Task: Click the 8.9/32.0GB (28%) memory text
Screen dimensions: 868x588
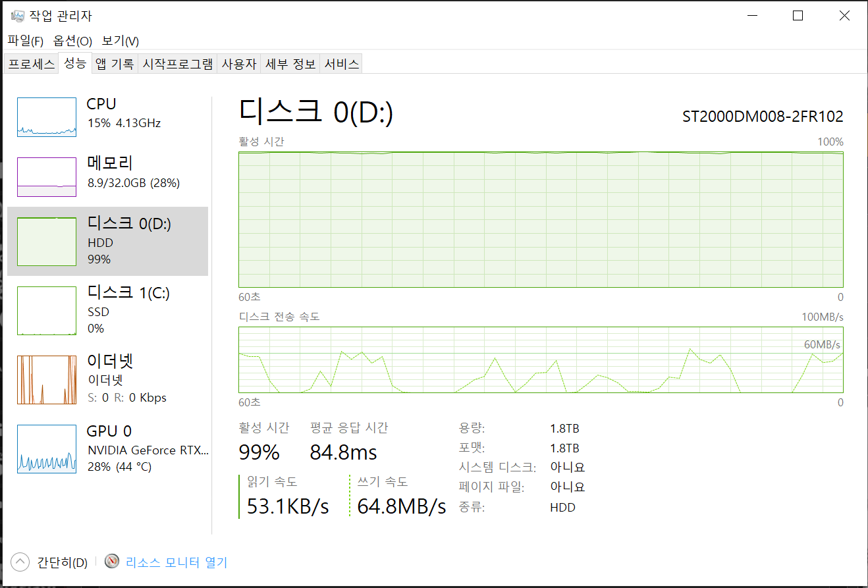Action: pyautogui.click(x=134, y=183)
